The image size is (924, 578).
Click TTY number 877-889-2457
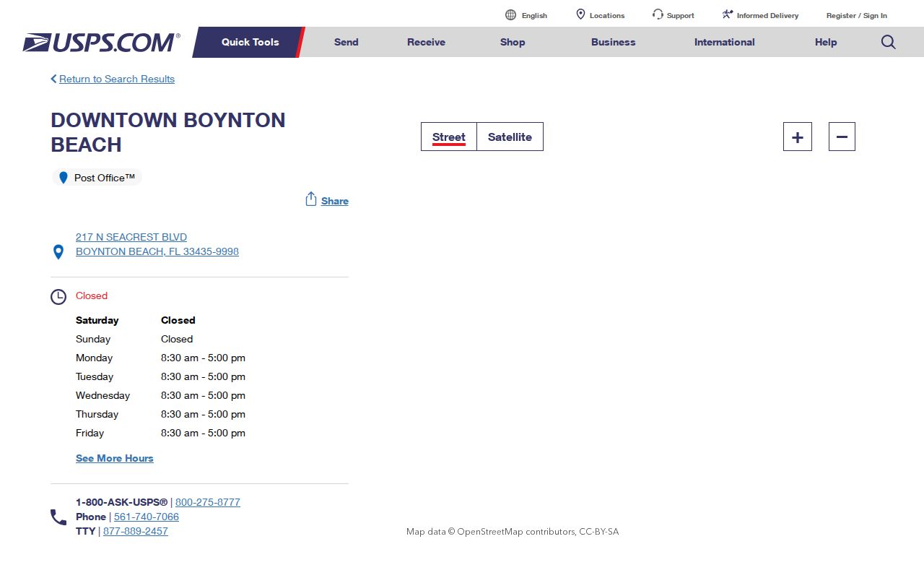136,531
